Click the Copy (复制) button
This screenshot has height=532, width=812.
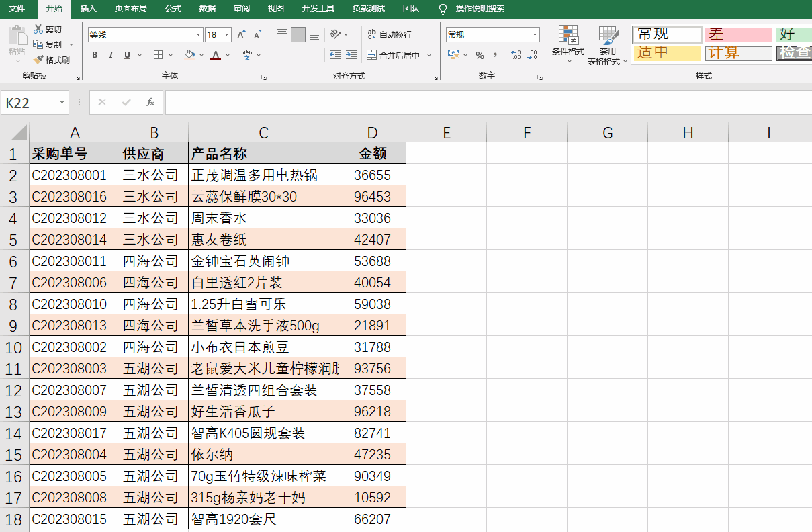click(x=48, y=44)
